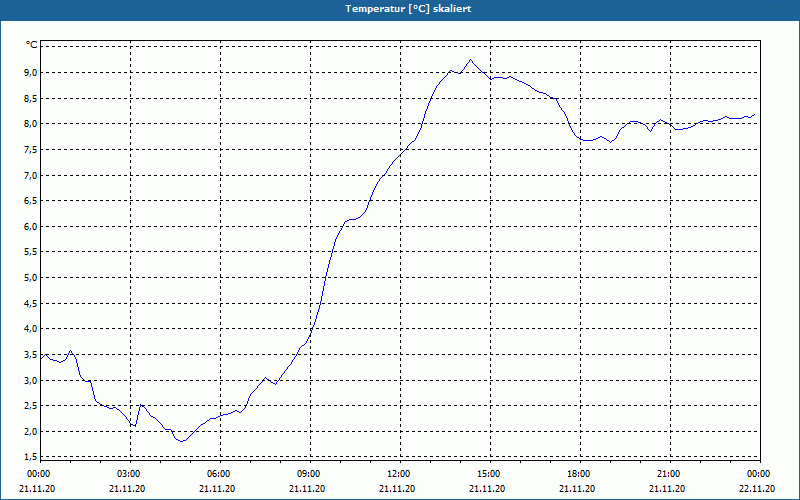Click the '2,0' y-axis value
Viewport: 800px width, 500px height.
pos(32,431)
